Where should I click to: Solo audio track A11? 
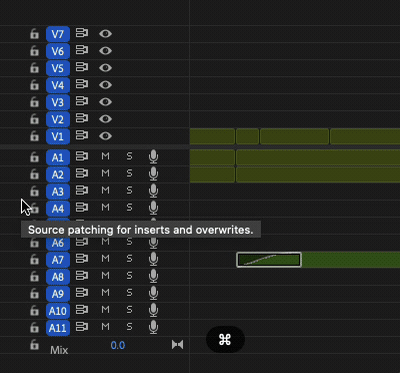pyautogui.click(x=129, y=327)
